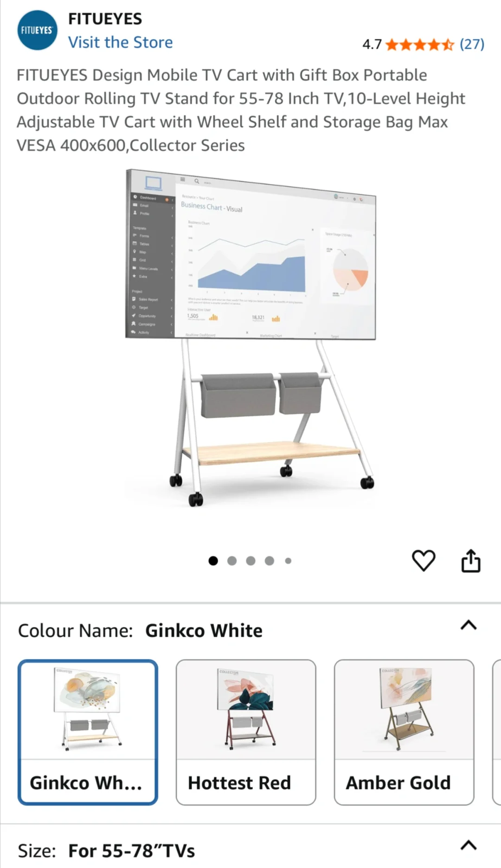Image resolution: width=501 pixels, height=868 pixels.
Task: Tap the share icon
Action: click(x=471, y=560)
